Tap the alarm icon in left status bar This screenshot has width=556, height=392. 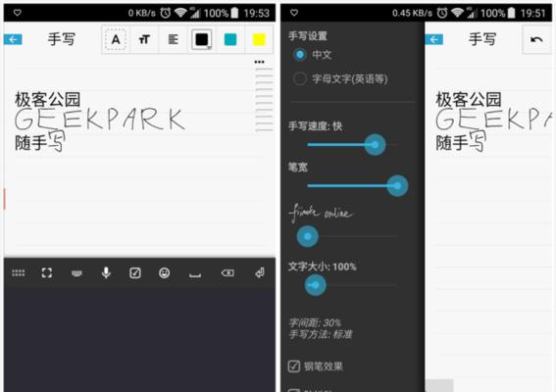coord(166,13)
